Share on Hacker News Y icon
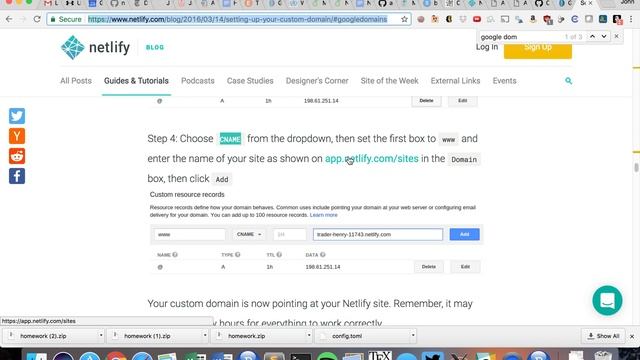This screenshot has width=640, height=360. pos(17,136)
